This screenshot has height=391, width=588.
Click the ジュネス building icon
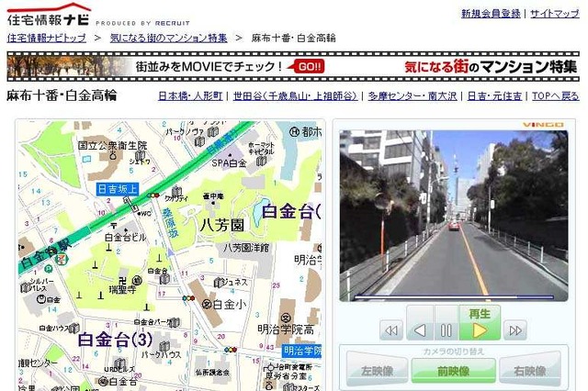click(219, 283)
